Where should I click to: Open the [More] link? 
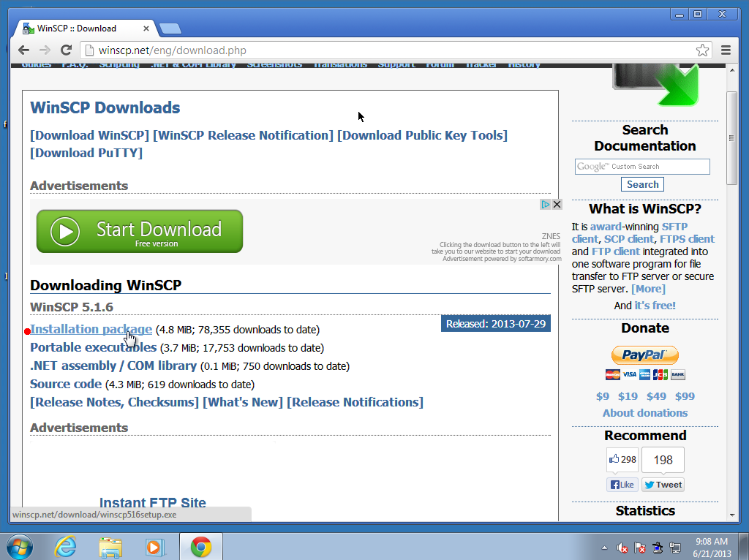point(648,289)
